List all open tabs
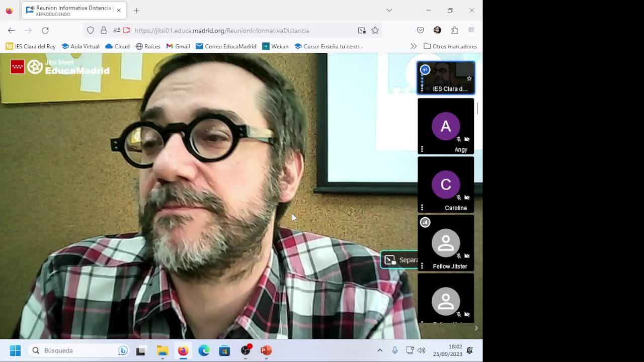The image size is (644, 362). tap(389, 11)
